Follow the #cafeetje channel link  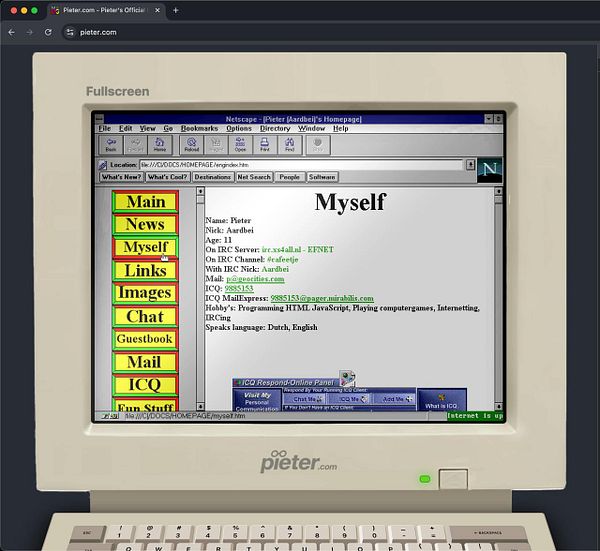tap(282, 259)
